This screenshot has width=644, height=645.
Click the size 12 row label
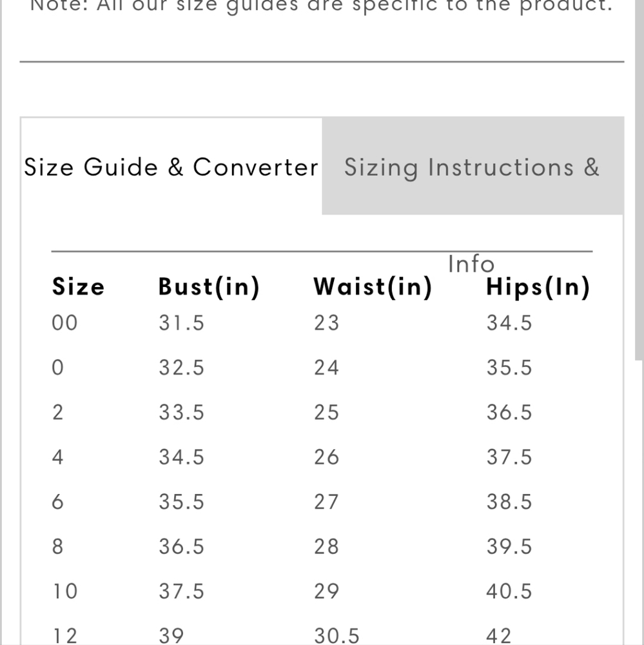coord(64,635)
